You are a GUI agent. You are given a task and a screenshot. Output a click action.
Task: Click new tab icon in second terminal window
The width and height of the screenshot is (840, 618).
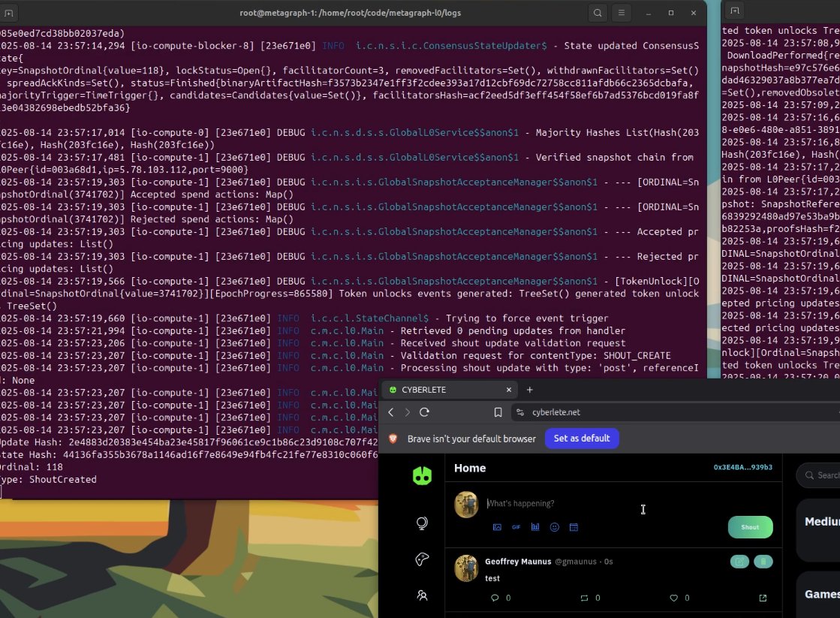(734, 11)
